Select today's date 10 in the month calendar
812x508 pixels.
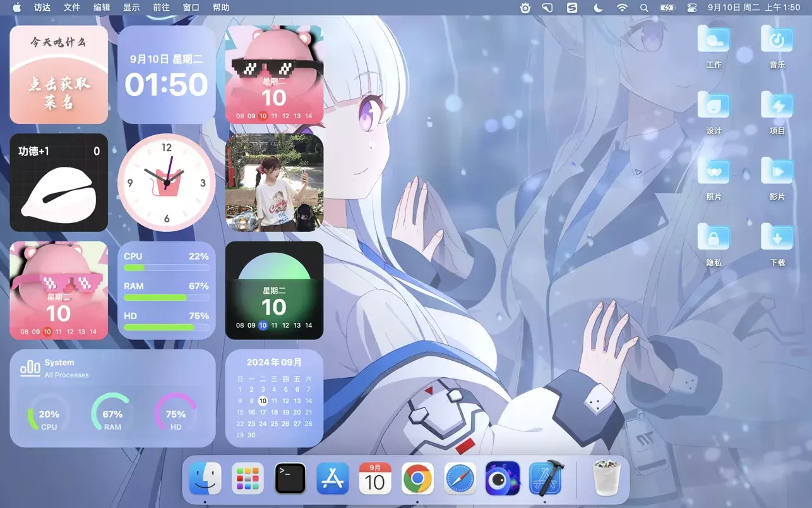coord(263,401)
